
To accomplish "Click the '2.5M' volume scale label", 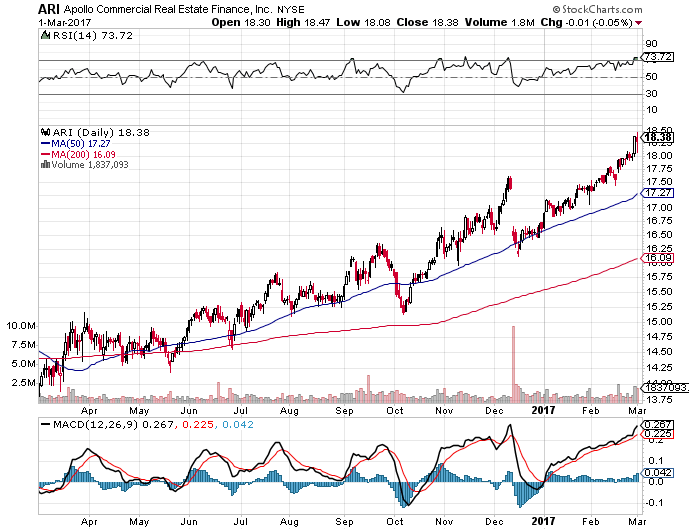I will pyautogui.click(x=23, y=383).
